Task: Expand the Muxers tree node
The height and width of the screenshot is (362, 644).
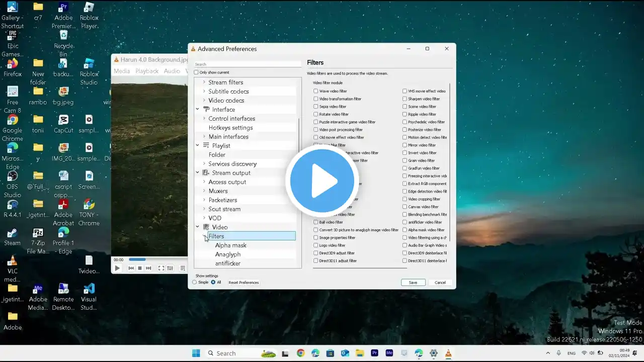Action: click(204, 191)
